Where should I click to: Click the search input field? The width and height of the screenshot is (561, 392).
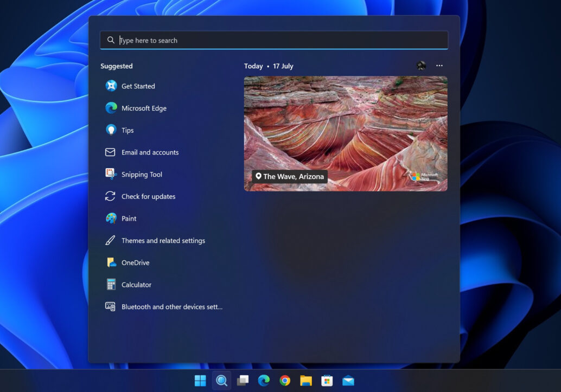273,40
